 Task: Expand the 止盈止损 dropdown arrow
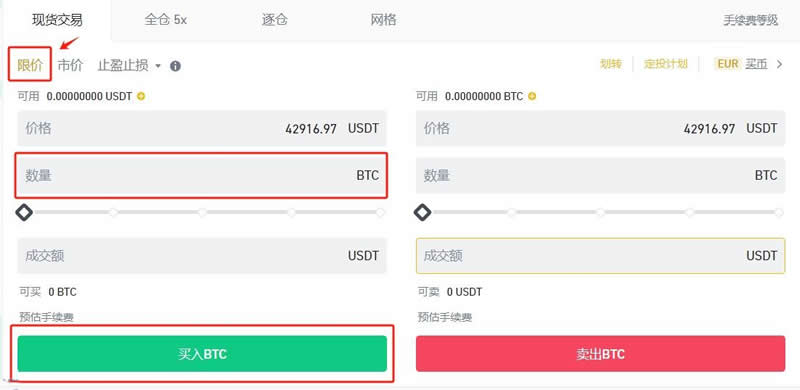coord(158,66)
